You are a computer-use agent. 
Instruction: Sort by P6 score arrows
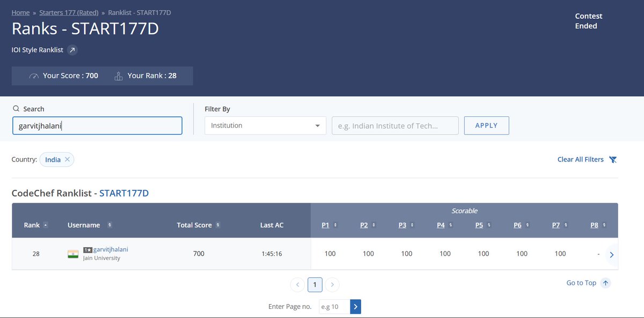tap(527, 225)
